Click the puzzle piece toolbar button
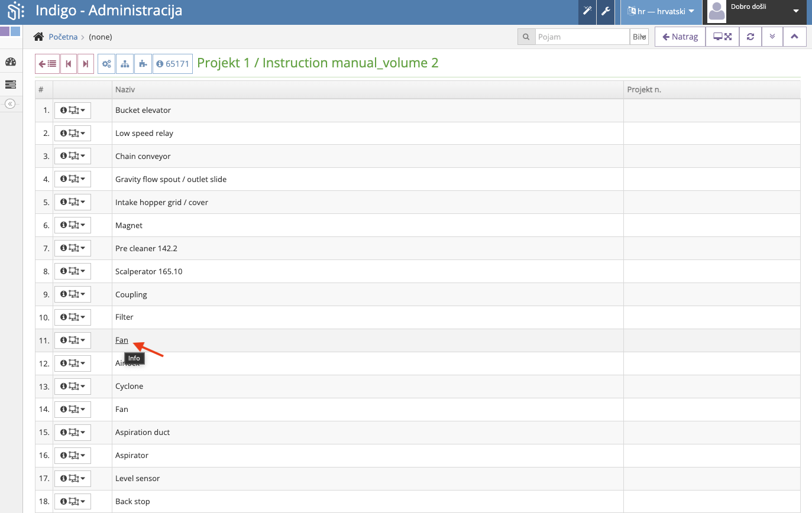 coord(143,64)
